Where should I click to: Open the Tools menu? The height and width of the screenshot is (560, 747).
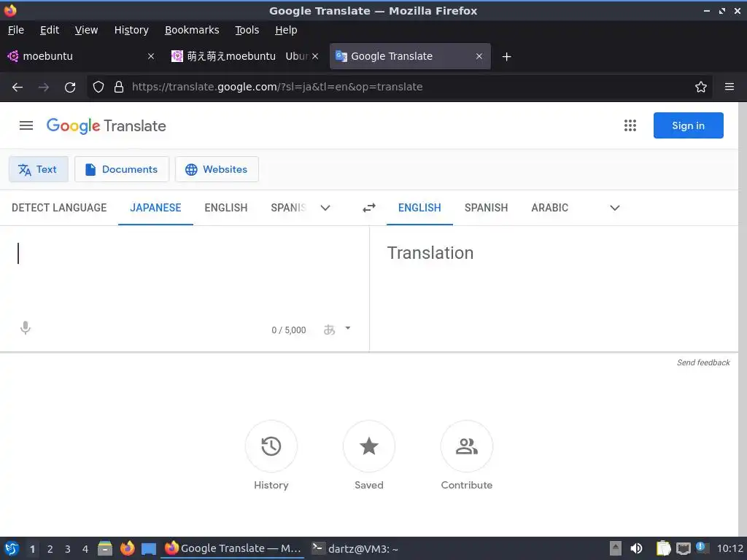[247, 30]
